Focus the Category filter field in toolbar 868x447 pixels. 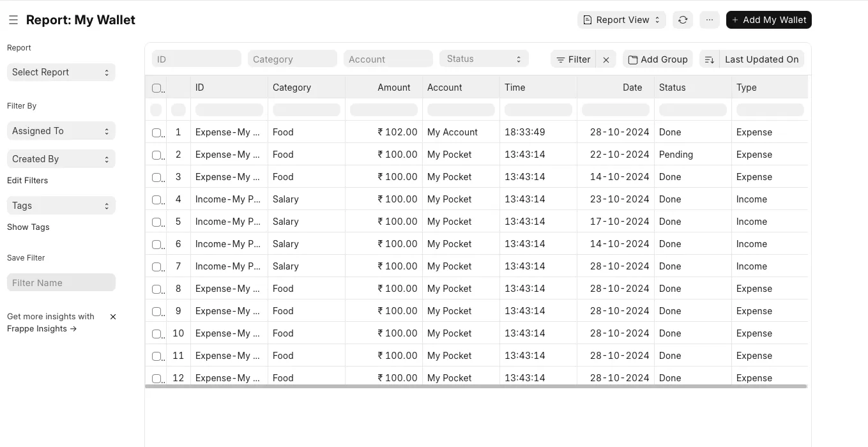[x=293, y=59]
